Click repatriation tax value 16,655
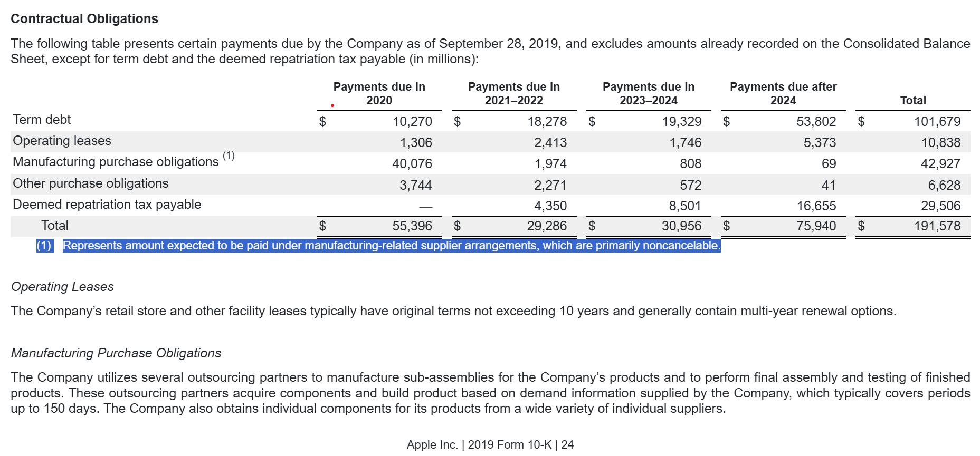Viewport: 980px width, 456px height. pos(816,206)
